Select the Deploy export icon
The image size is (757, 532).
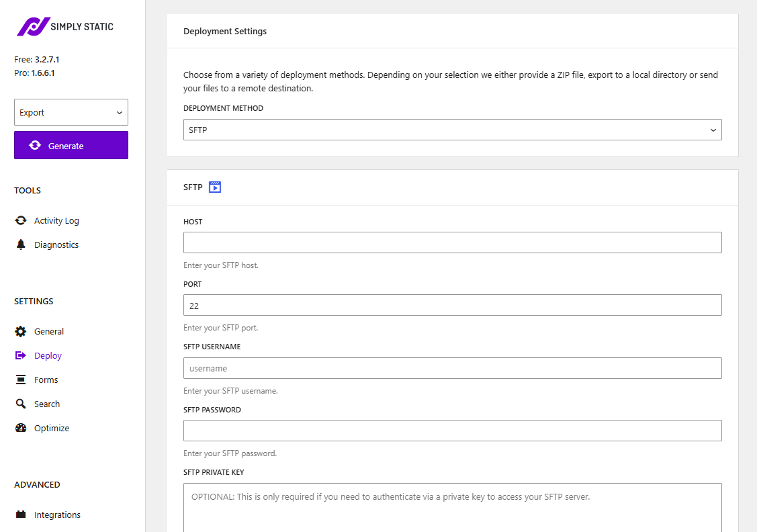click(x=19, y=355)
